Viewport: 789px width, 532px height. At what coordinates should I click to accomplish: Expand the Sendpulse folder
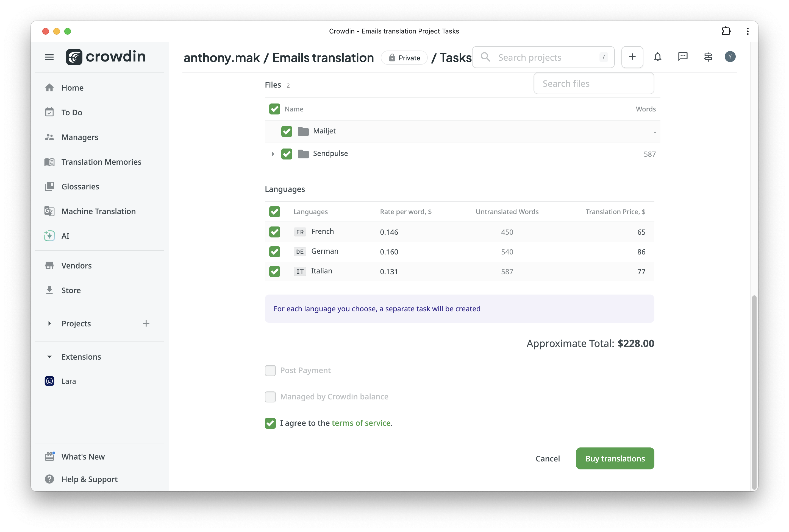coord(273,154)
